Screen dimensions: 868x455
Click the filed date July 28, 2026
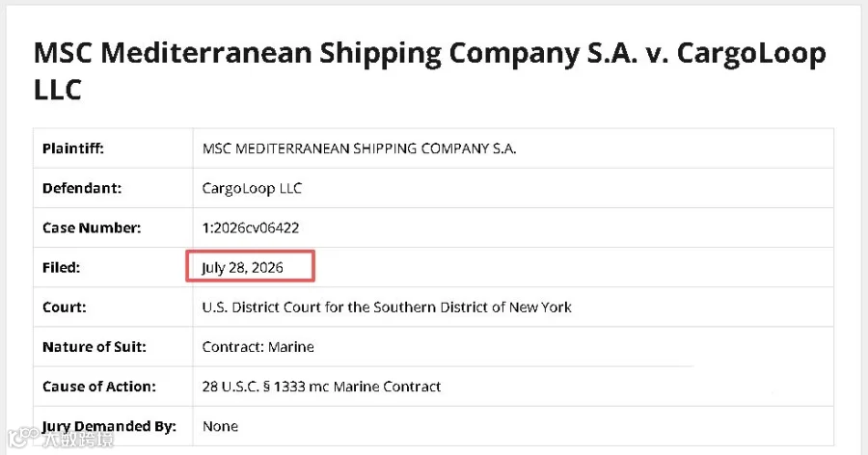pos(242,268)
